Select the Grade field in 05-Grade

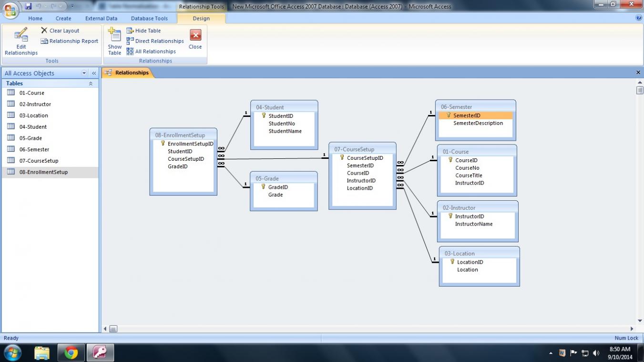pos(276,195)
